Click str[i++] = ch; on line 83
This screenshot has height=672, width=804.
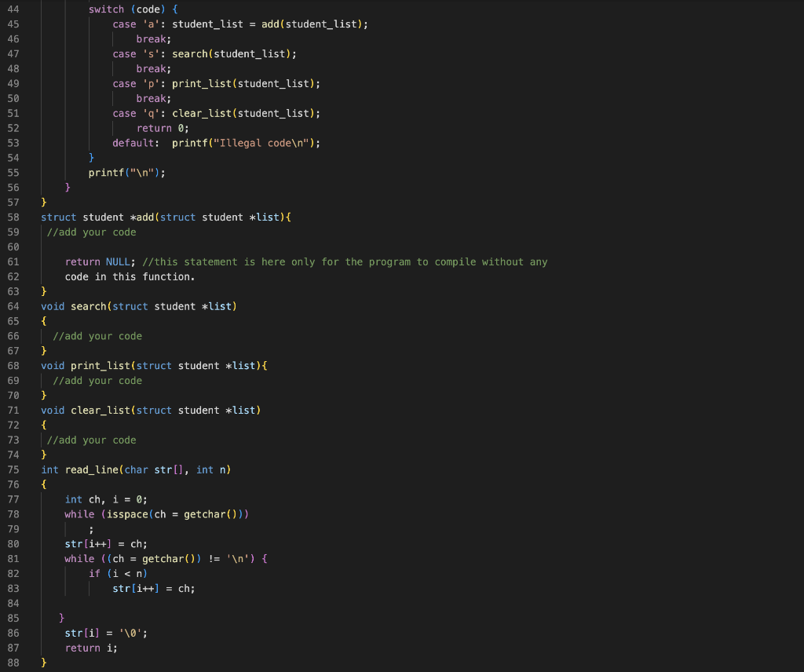click(154, 589)
